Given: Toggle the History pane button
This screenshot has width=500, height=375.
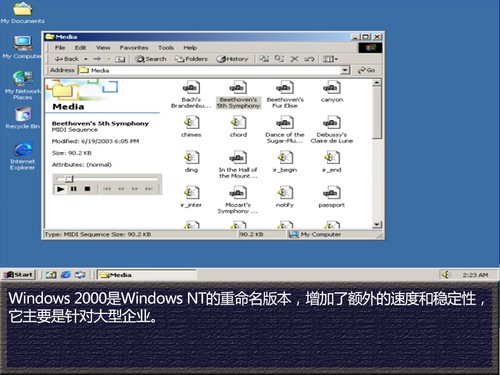Looking at the screenshot, I should pyautogui.click(x=232, y=59).
